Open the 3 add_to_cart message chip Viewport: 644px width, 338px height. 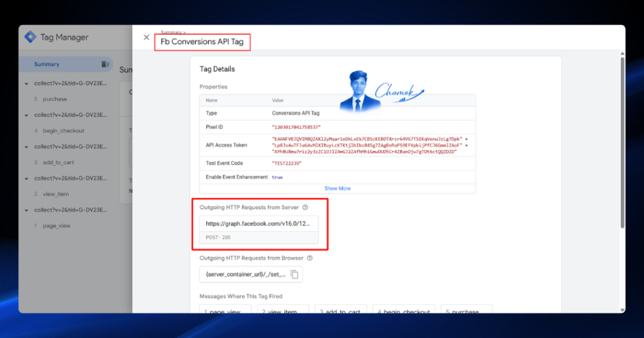tap(340, 310)
